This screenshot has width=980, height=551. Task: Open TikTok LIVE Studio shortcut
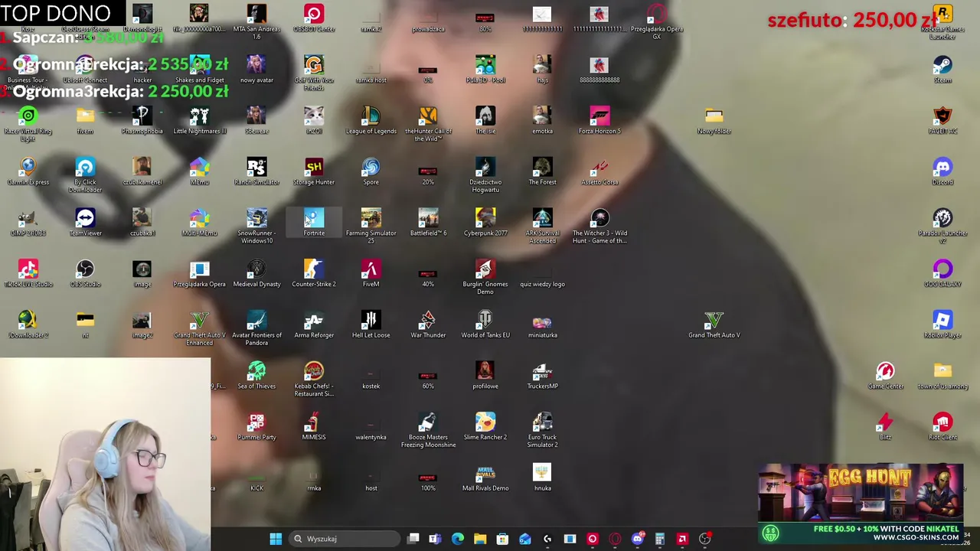pyautogui.click(x=28, y=273)
